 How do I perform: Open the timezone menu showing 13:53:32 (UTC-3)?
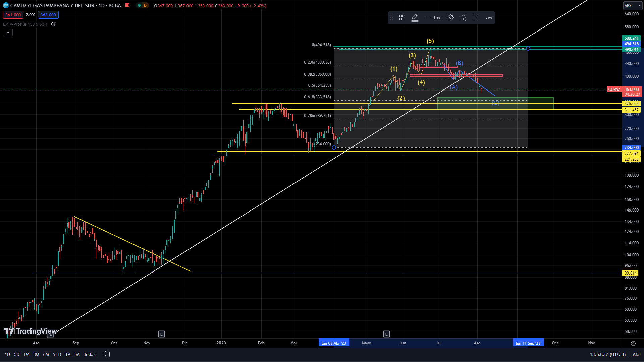608,354
